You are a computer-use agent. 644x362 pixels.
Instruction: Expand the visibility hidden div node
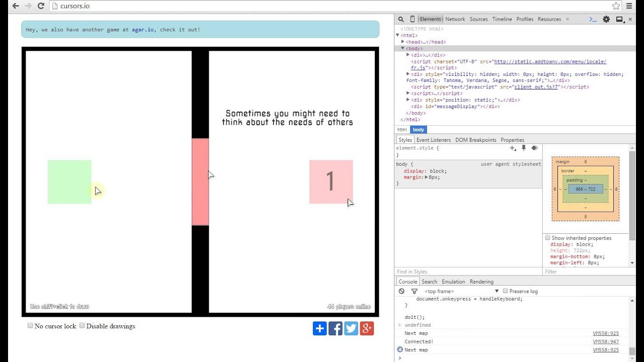pos(408,74)
